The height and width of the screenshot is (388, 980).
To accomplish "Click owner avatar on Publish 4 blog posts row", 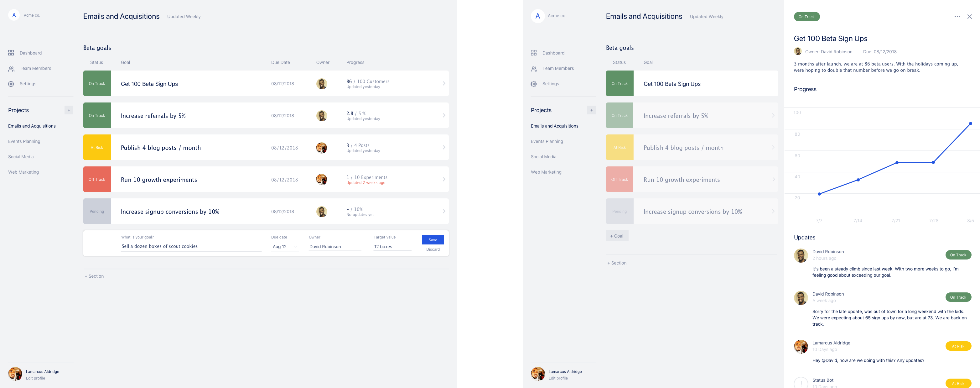I will click(x=321, y=148).
